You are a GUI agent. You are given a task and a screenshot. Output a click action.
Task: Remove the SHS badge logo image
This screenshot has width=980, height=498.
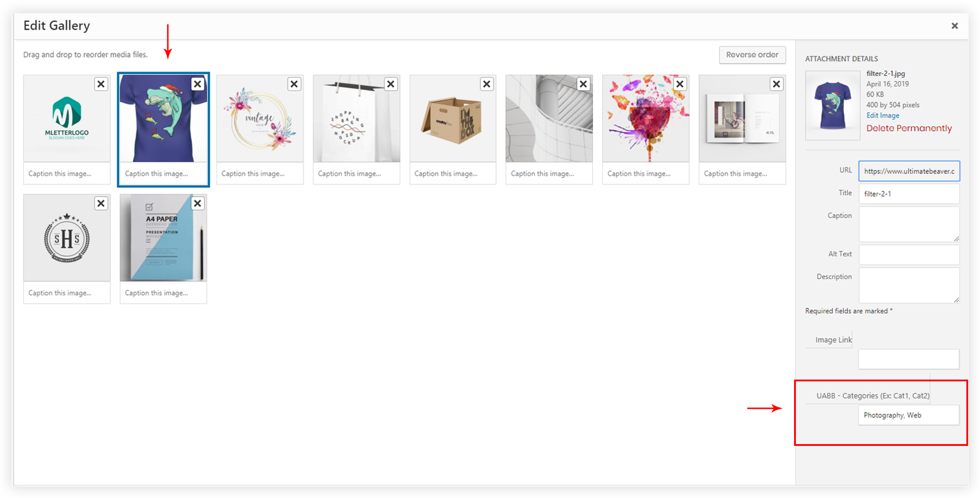pos(101,204)
